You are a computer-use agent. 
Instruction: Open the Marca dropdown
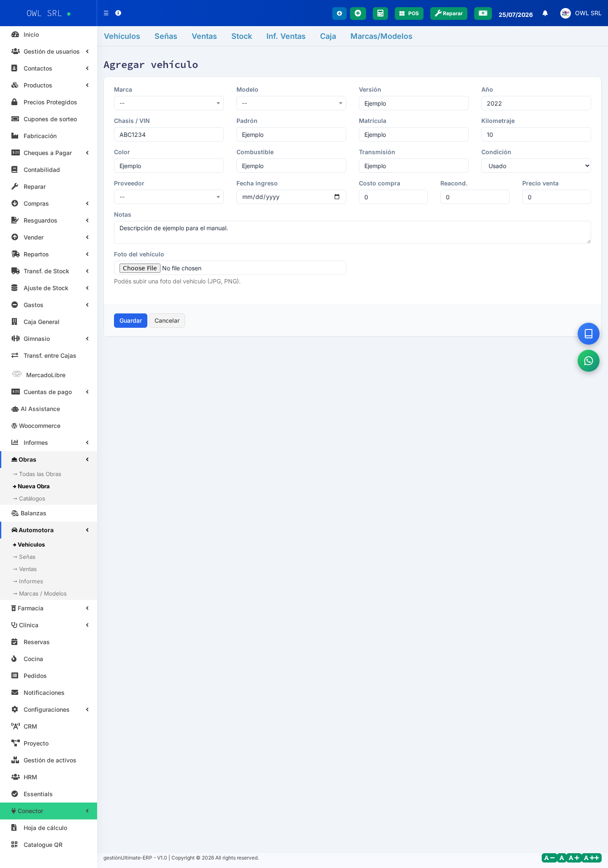(x=169, y=103)
